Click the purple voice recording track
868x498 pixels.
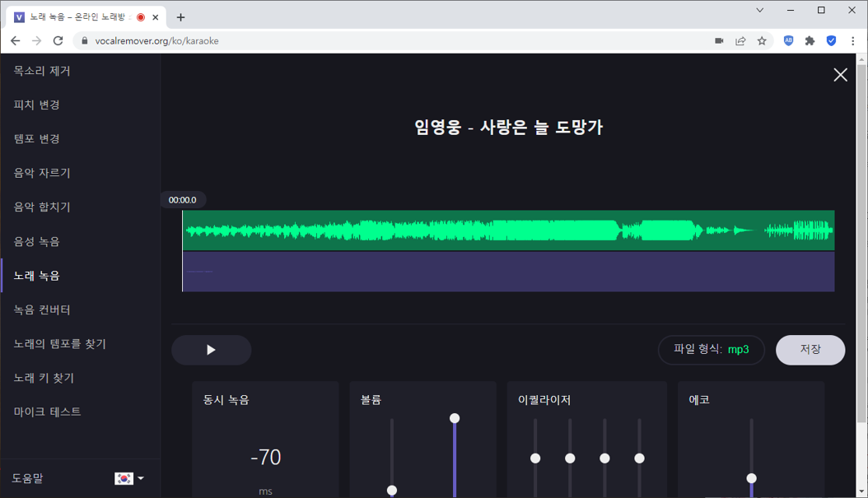click(508, 272)
